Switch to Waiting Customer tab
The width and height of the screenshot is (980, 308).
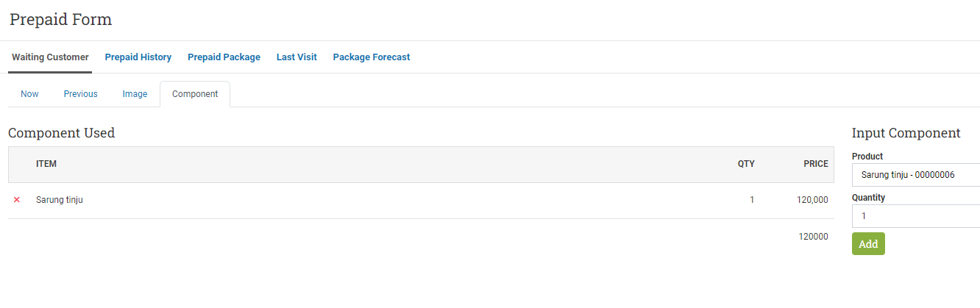tap(50, 57)
